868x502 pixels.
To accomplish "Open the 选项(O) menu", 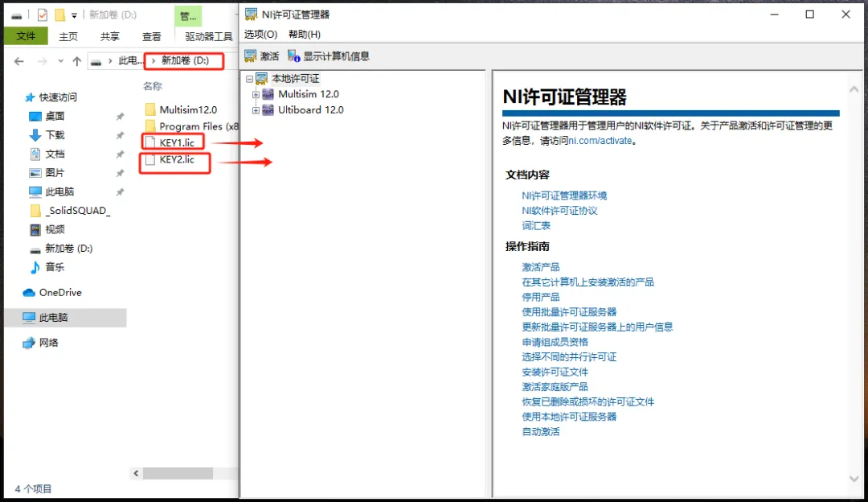I will coord(260,35).
